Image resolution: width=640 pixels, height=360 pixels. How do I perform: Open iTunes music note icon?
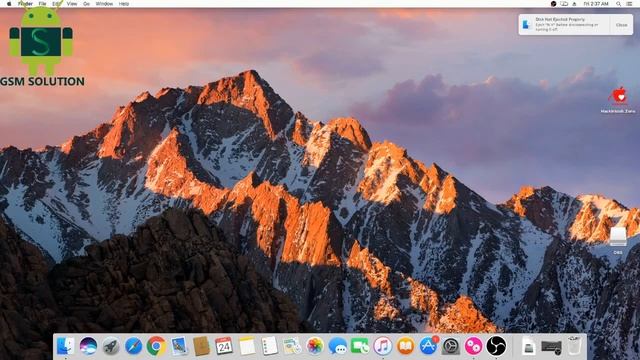pyautogui.click(x=382, y=346)
